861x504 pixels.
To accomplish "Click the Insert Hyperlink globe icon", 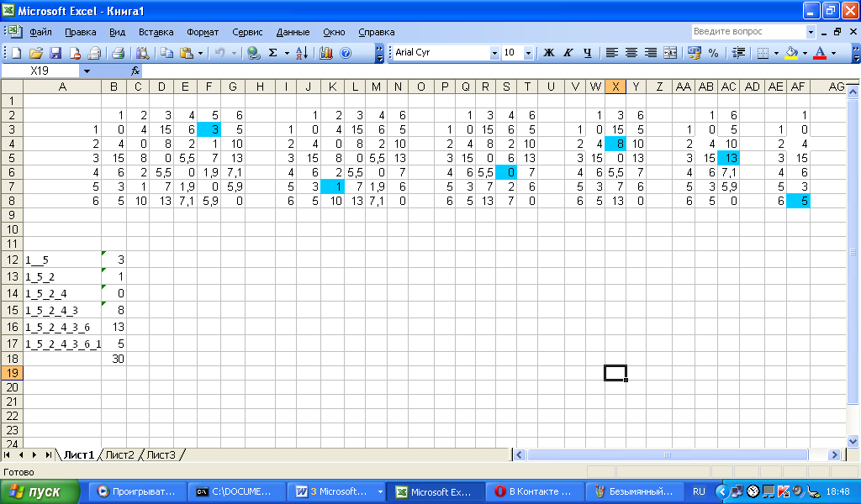I will click(253, 53).
